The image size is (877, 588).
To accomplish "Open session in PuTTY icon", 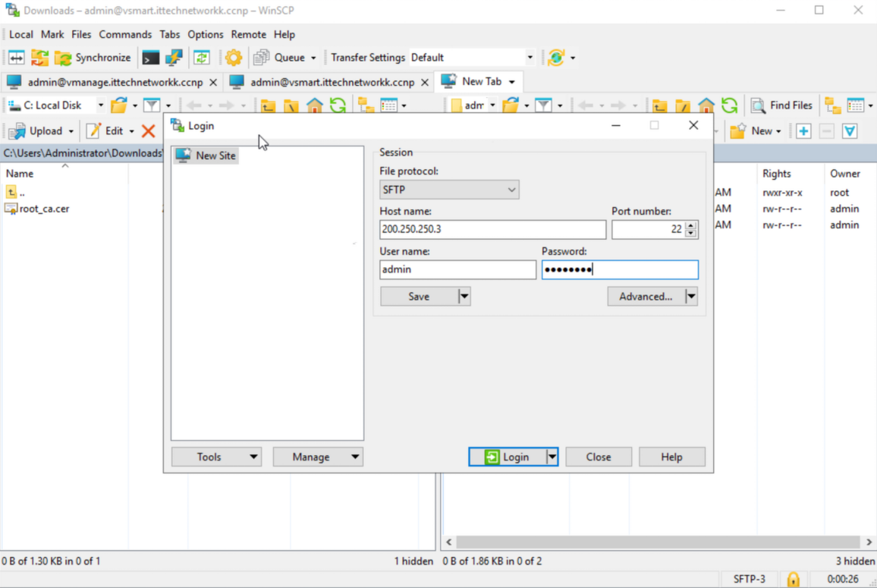I will coord(174,58).
